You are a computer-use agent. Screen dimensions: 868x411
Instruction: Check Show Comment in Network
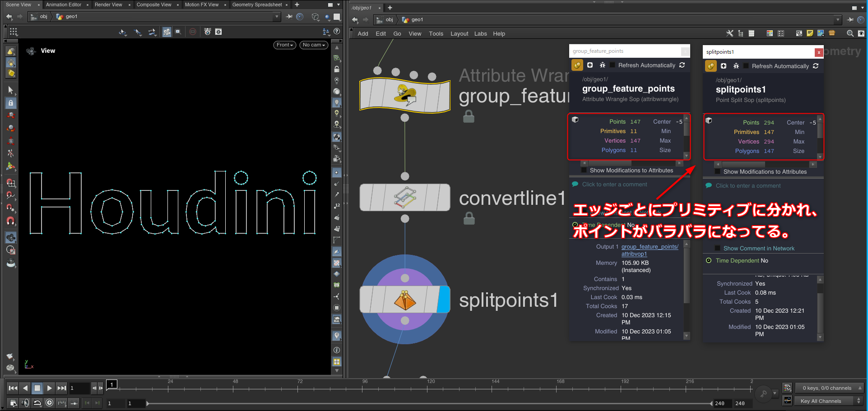[x=718, y=248]
